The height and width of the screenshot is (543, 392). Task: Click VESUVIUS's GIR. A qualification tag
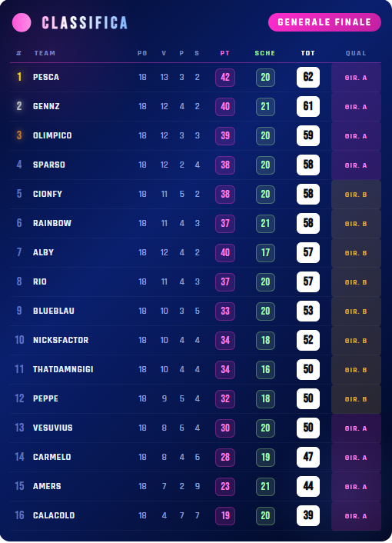(356, 428)
